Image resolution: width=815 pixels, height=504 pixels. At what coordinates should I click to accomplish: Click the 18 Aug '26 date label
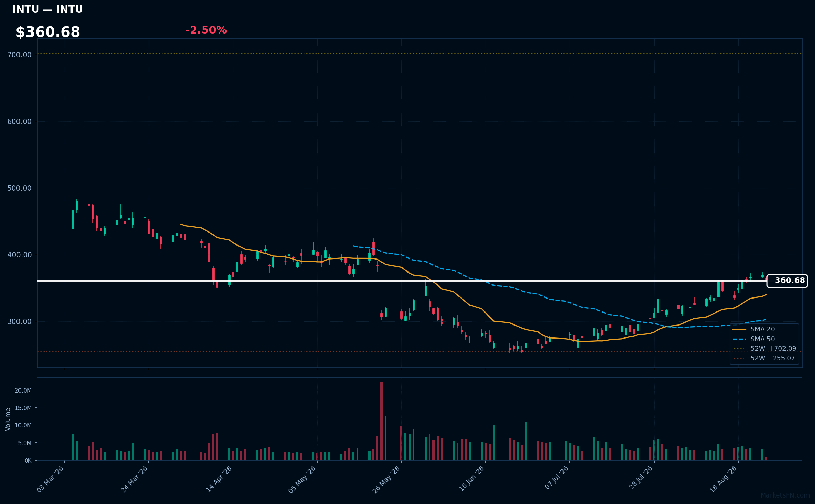click(724, 479)
